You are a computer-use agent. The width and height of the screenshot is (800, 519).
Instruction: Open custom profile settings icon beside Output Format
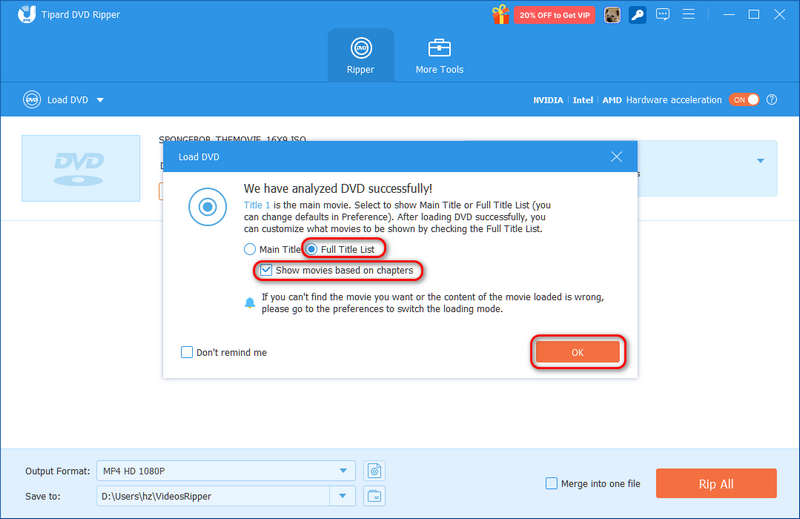pos(374,471)
